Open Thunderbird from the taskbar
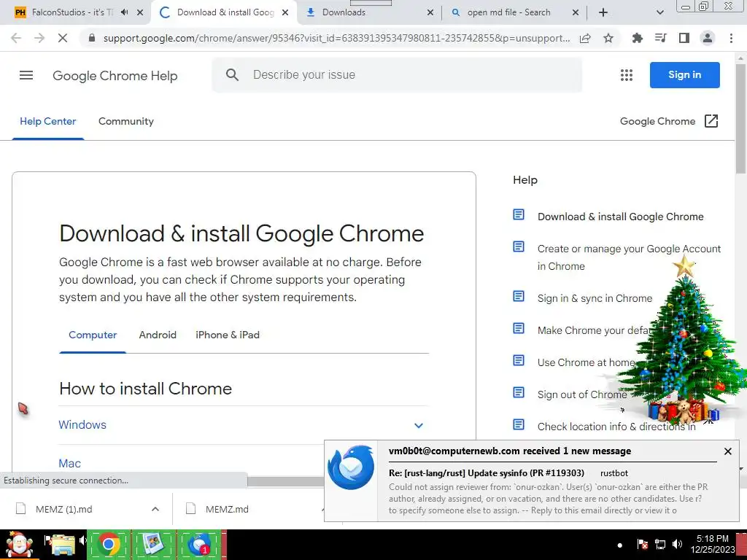747x560 pixels. pyautogui.click(x=199, y=544)
